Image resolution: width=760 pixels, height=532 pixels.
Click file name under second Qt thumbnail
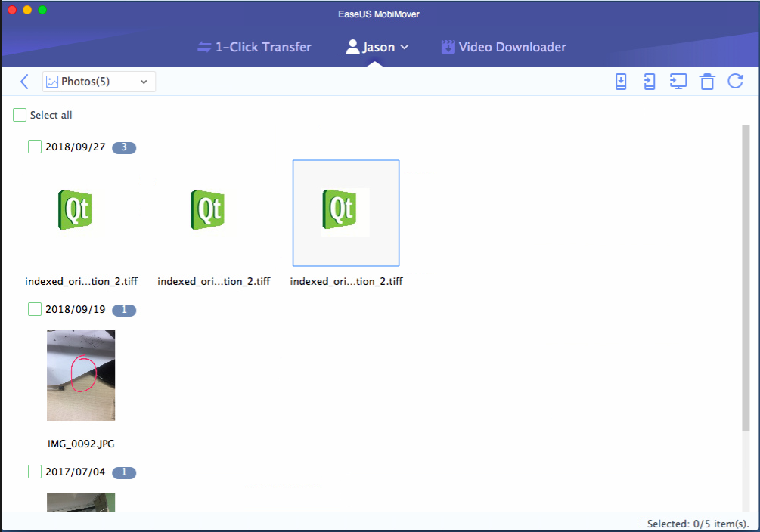(x=214, y=282)
